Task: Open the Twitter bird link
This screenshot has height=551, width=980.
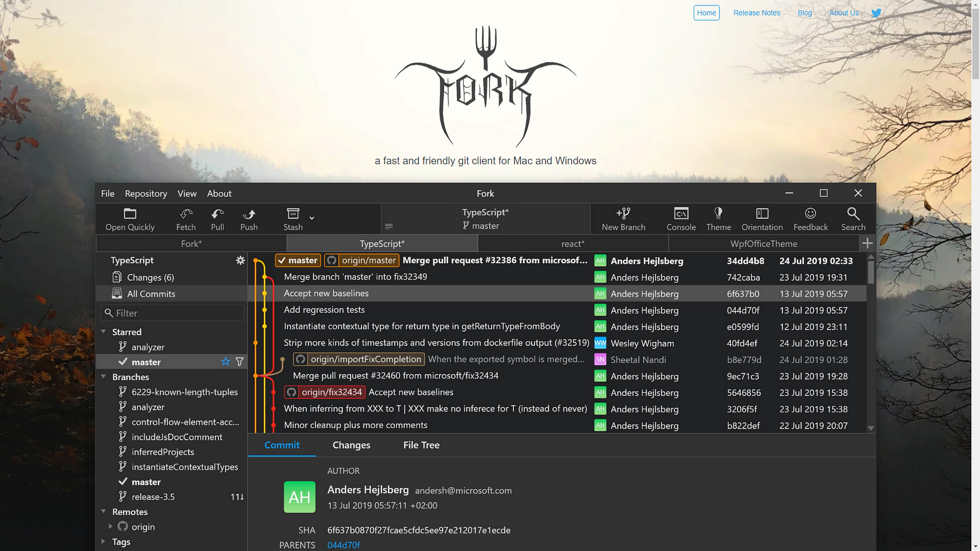Action: (x=876, y=13)
